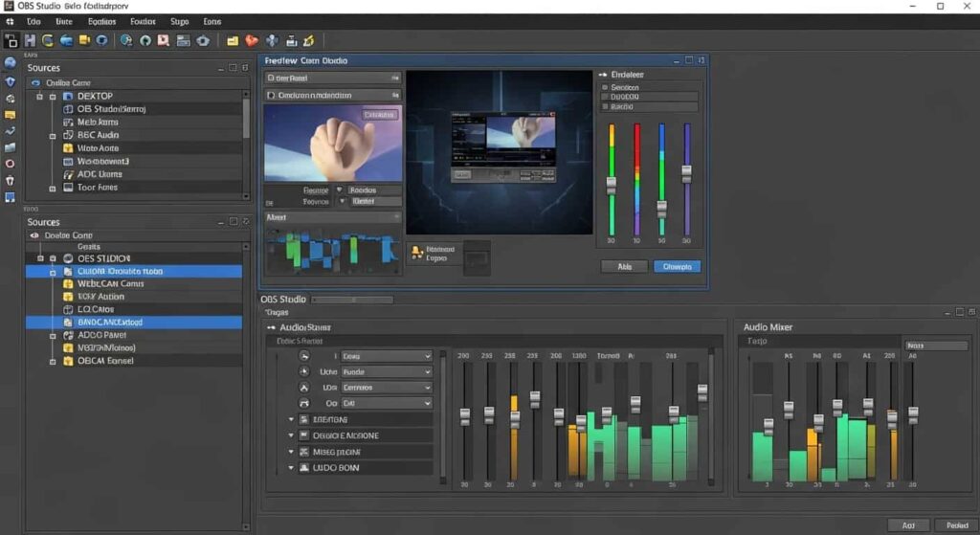Open the Uute menu
980x535 pixels.
click(64, 21)
